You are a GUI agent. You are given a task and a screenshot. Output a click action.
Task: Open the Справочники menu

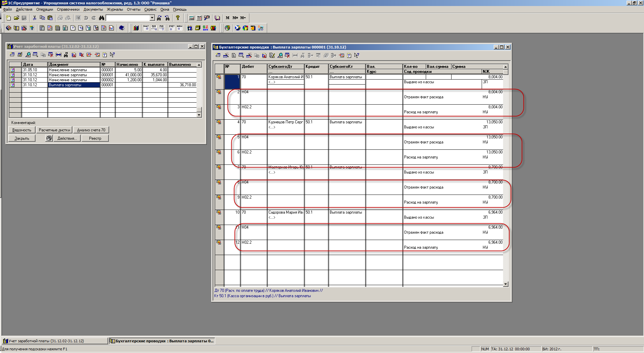68,9
